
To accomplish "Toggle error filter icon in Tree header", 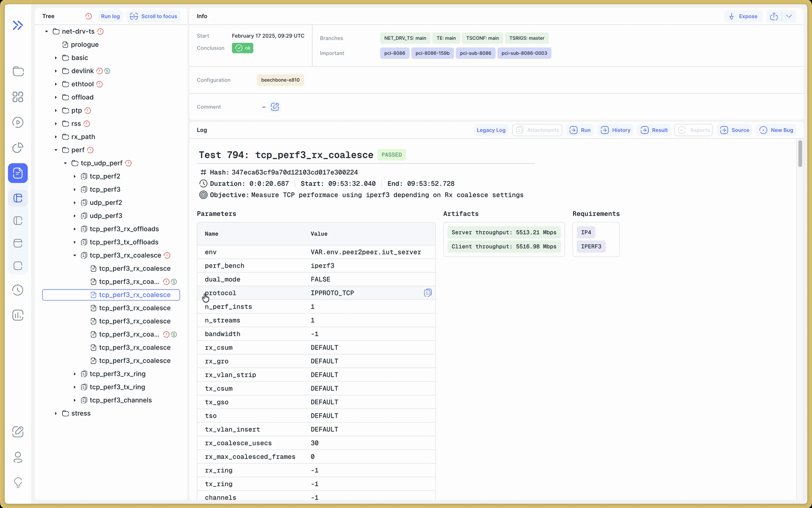I will pyautogui.click(x=88, y=16).
